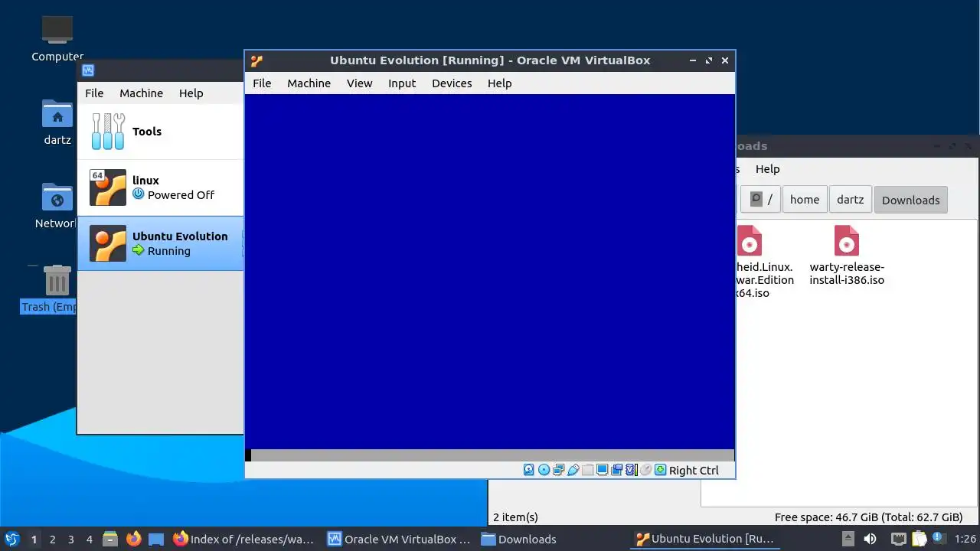The image size is (980, 551).
Task: Click the removable media eject tray icon
Action: pyautogui.click(x=850, y=539)
